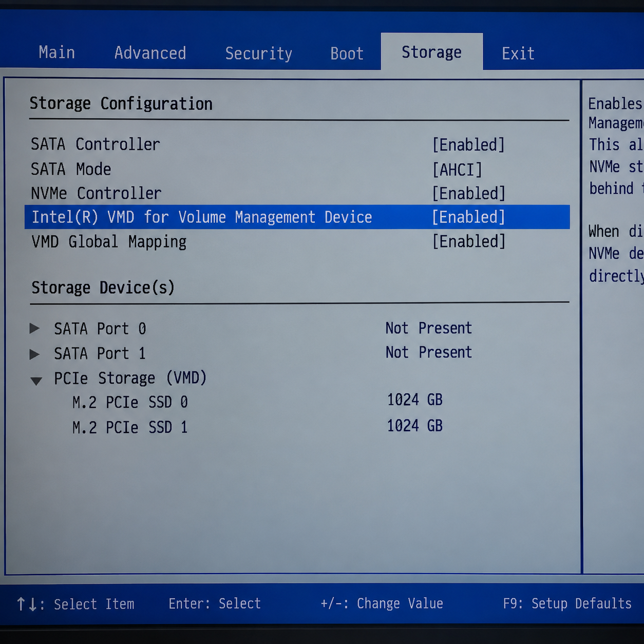Collapse the PCIe Storage (VMD) arrow

(36, 381)
